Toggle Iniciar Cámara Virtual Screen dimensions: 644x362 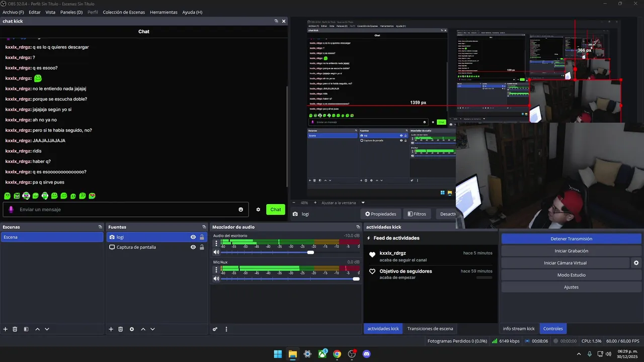point(565,263)
